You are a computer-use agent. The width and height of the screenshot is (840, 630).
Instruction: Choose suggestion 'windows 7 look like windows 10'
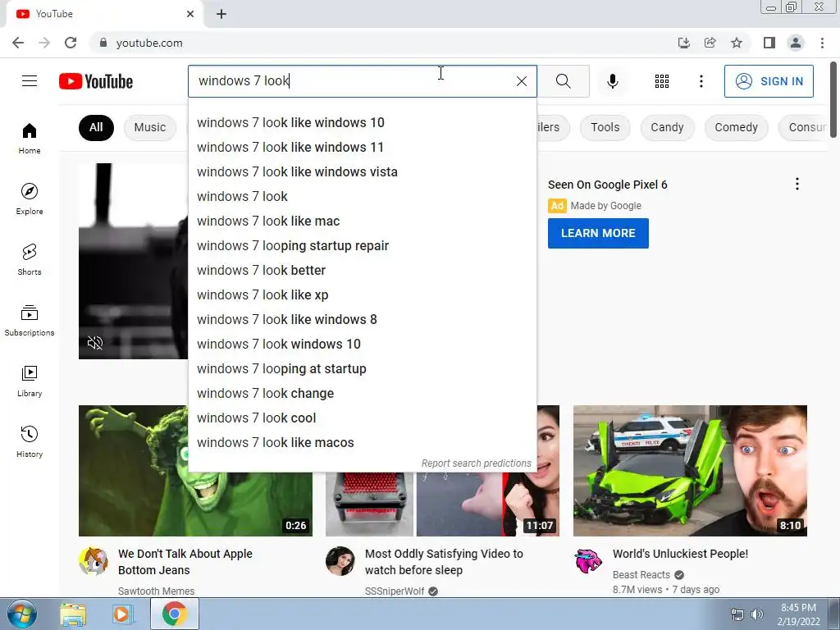point(363,123)
